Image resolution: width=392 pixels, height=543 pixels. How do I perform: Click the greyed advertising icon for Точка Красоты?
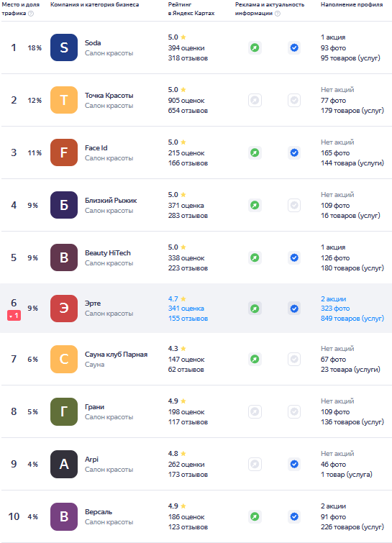(x=255, y=101)
